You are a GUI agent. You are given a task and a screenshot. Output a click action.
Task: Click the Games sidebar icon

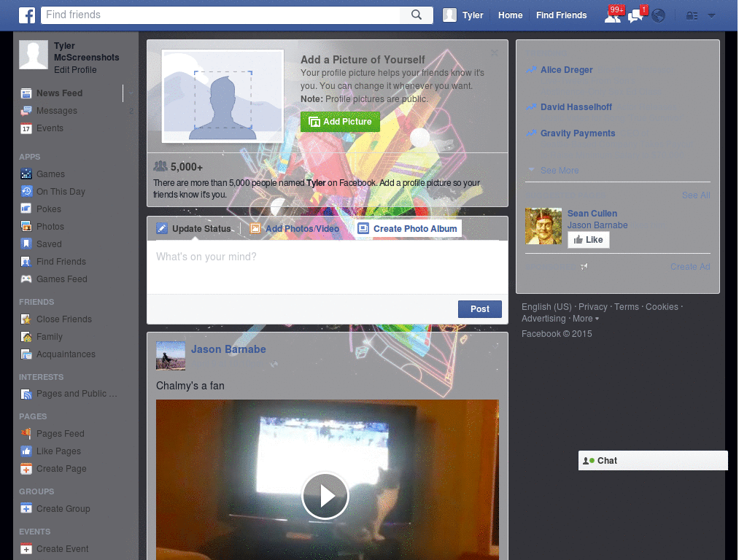(x=26, y=174)
